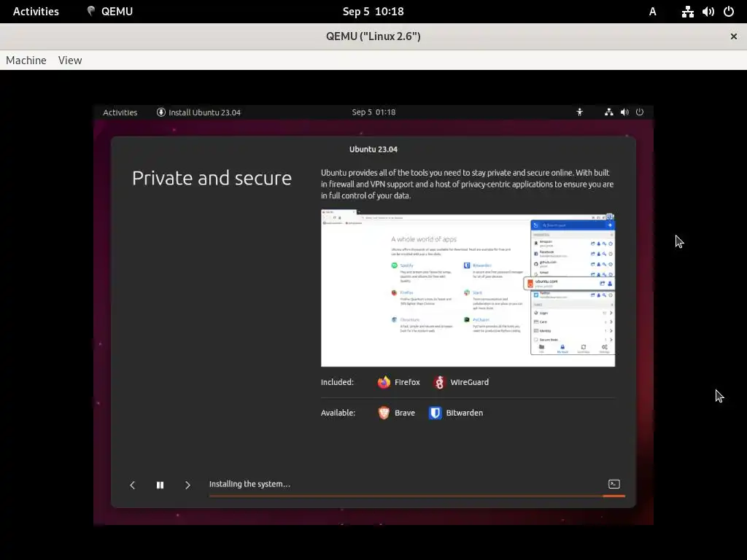Click the Brave label text

(405, 413)
